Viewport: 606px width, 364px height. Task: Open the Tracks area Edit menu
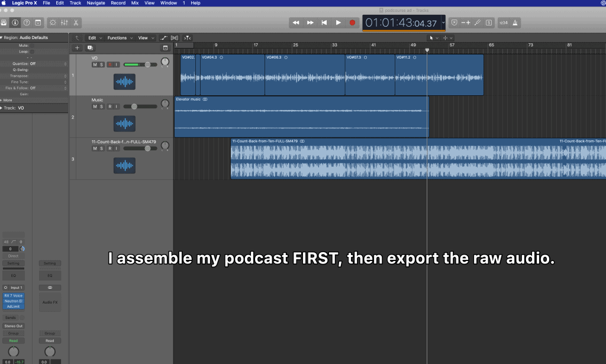click(x=95, y=38)
